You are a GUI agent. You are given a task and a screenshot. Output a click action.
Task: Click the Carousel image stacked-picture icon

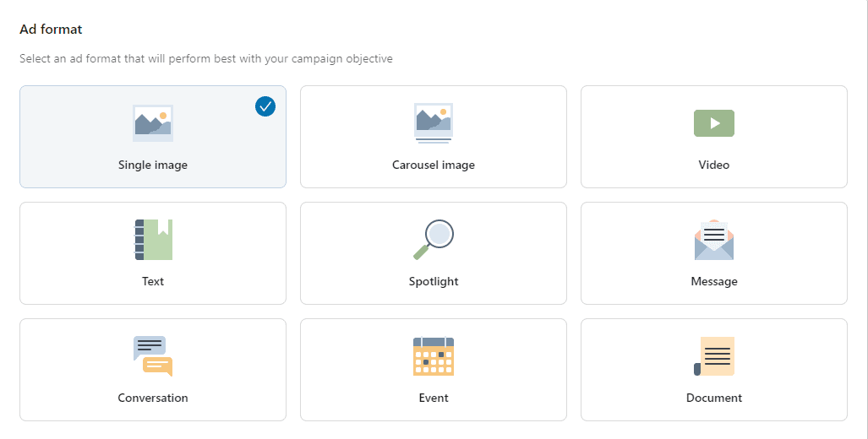434,123
